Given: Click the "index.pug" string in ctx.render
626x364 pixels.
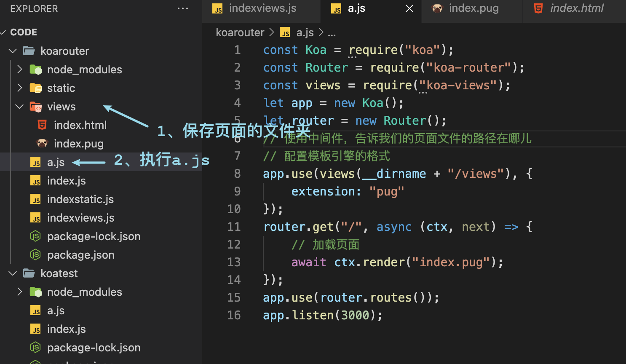Looking at the screenshot, I should point(451,262).
